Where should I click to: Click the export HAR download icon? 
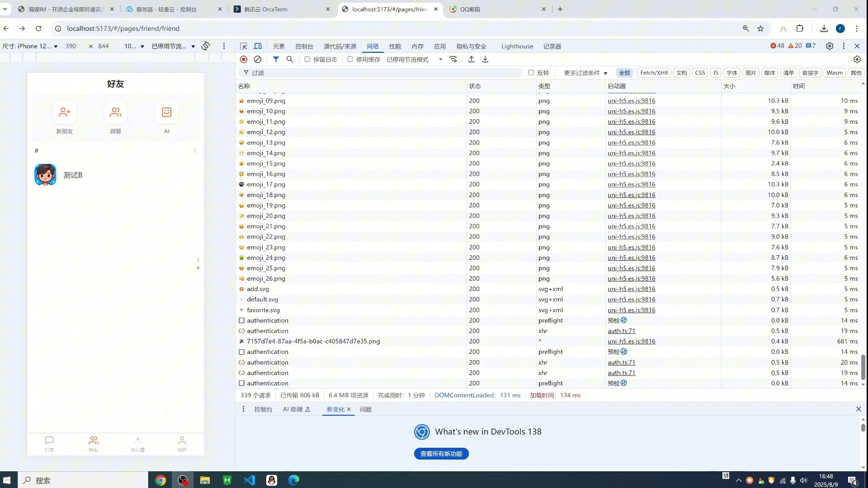click(x=485, y=59)
